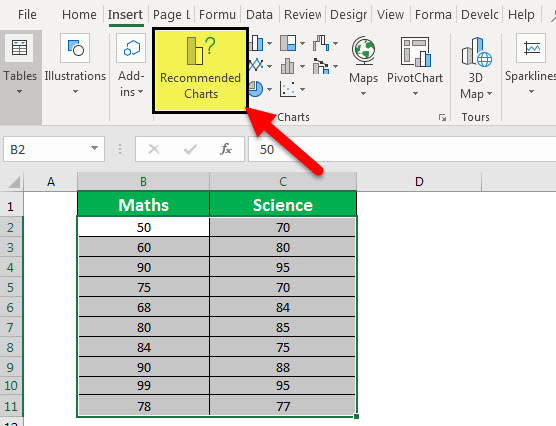Click the 3D Map icon
The width and height of the screenshot is (556, 426).
(476, 52)
